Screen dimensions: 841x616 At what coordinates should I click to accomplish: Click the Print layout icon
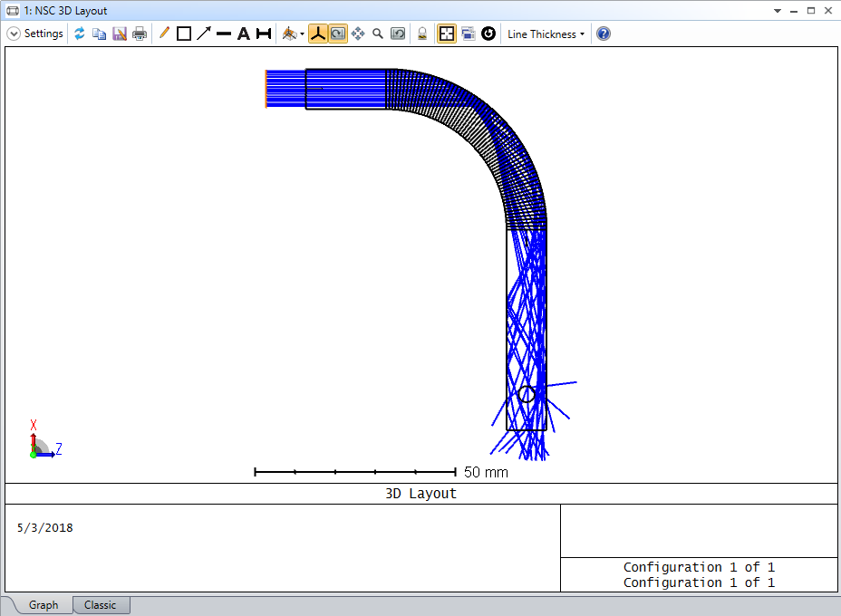(x=139, y=34)
